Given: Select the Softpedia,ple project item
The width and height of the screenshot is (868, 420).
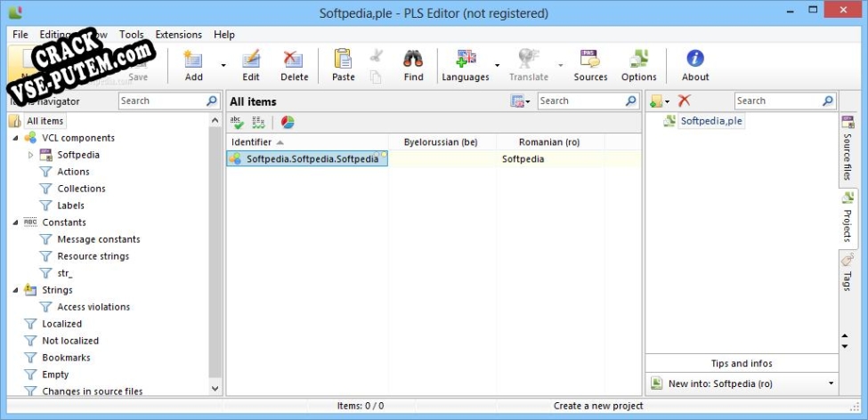Looking at the screenshot, I should coord(711,121).
